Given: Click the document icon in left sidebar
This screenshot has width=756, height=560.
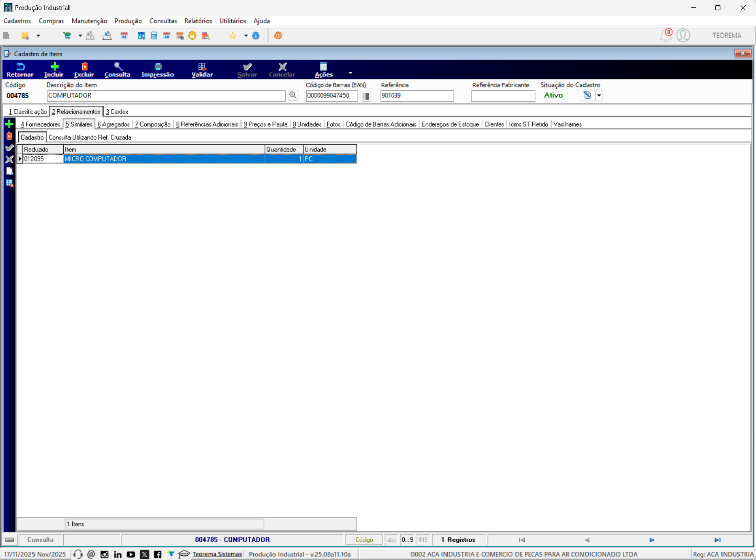Looking at the screenshot, I should tap(9, 171).
